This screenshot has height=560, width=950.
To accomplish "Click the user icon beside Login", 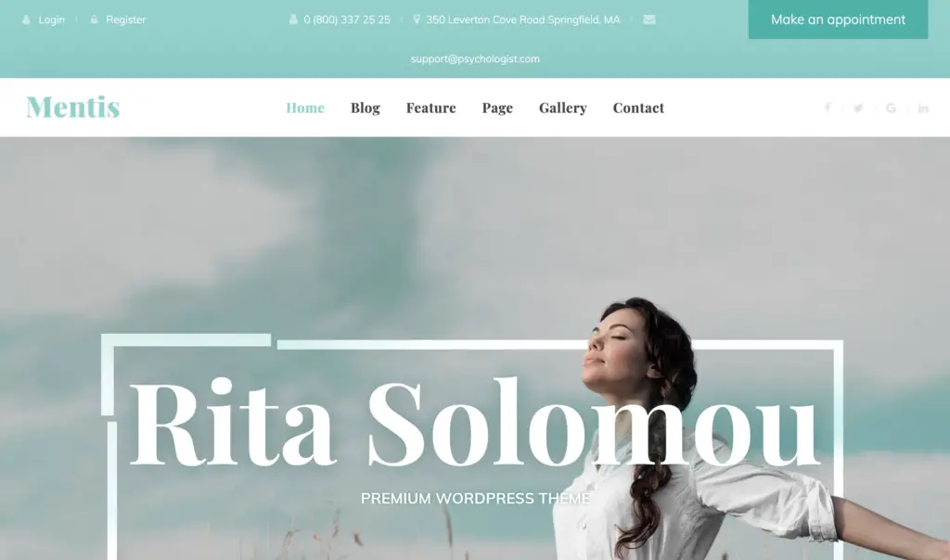I will (26, 19).
